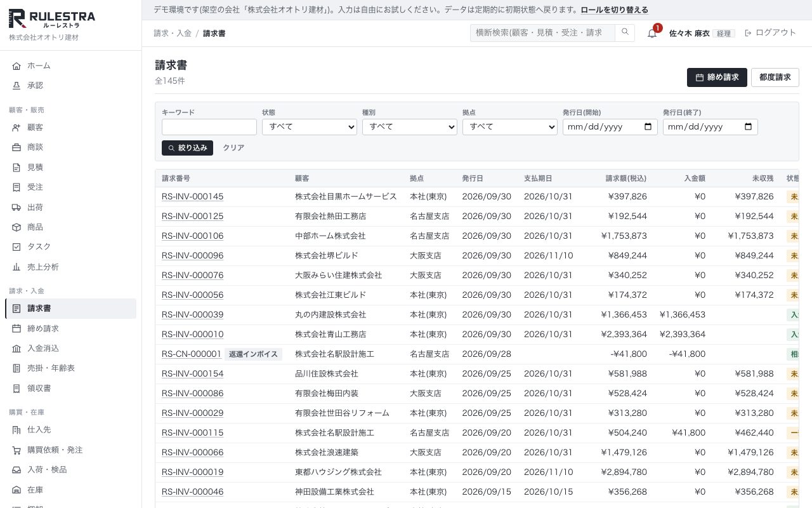Click the 購買依頼・発注 cart icon

(16, 450)
